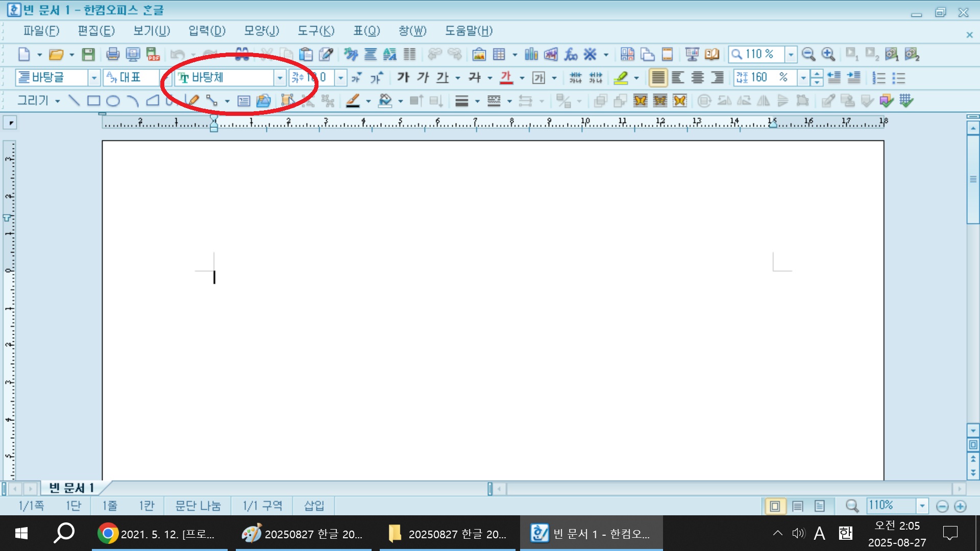
Task: Click the Export to PDF icon
Action: 153,54
